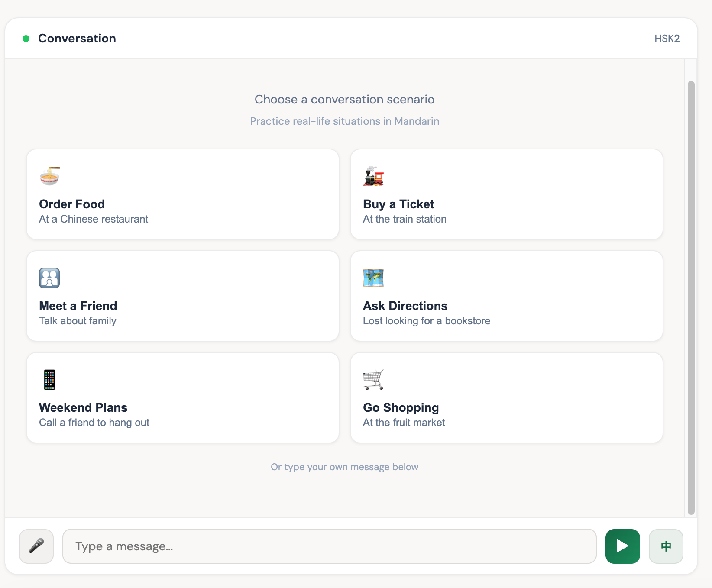Click the vertical scrollbar thumb
Image resolution: width=712 pixels, height=588 pixels.
[691, 297]
